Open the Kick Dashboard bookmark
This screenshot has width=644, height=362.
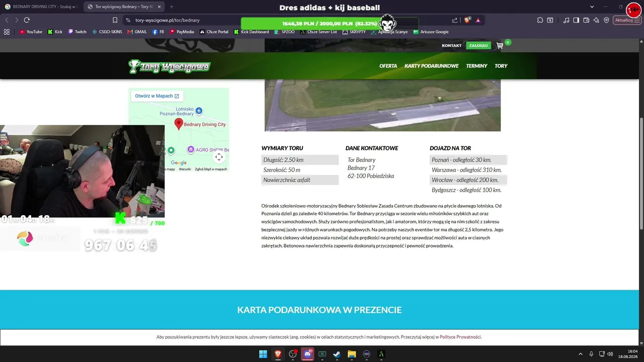(x=252, y=32)
